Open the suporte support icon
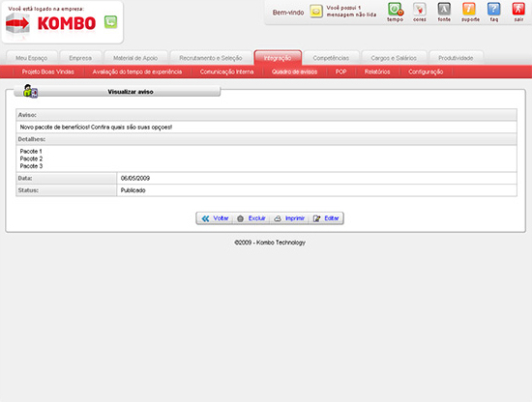The width and height of the screenshot is (532, 402). [469, 9]
